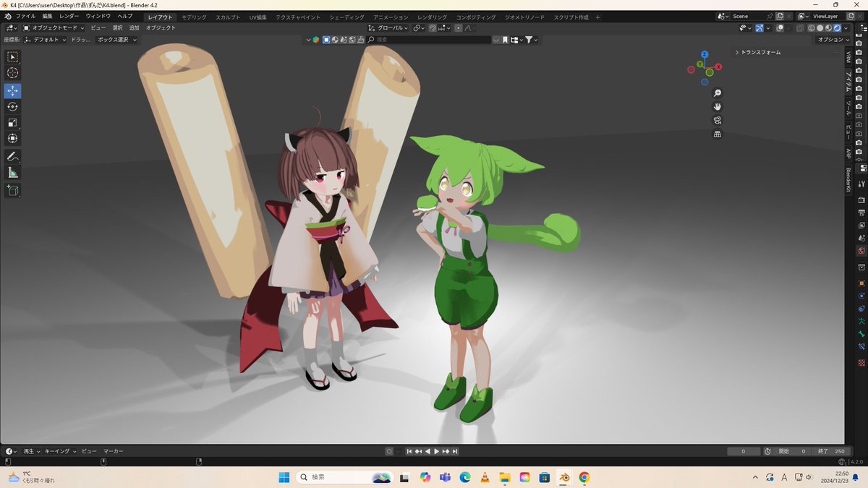This screenshot has height=488, width=868.
Task: Open the Windows Start button
Action: pos(284,477)
